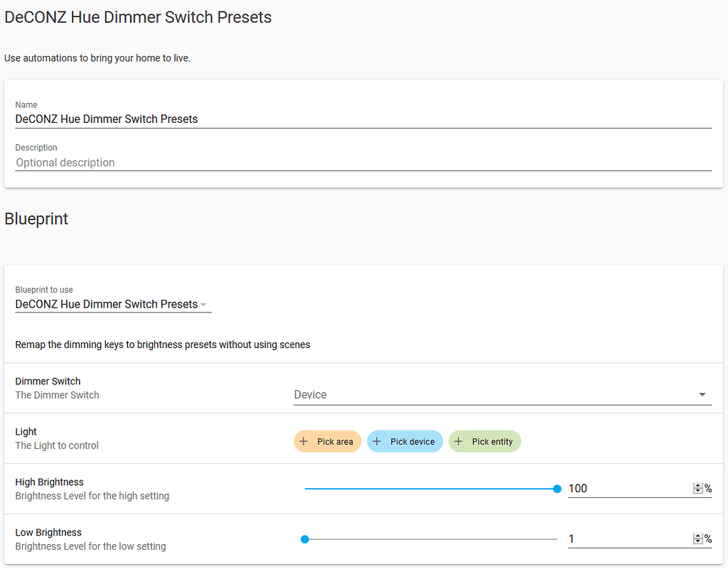Click the High Brightness value showing 100
The width and height of the screenshot is (728, 569).
pos(577,488)
